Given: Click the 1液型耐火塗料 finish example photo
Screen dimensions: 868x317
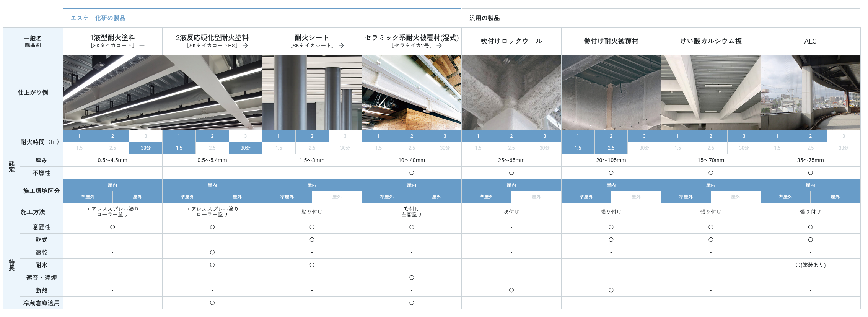Looking at the screenshot, I should [x=112, y=93].
